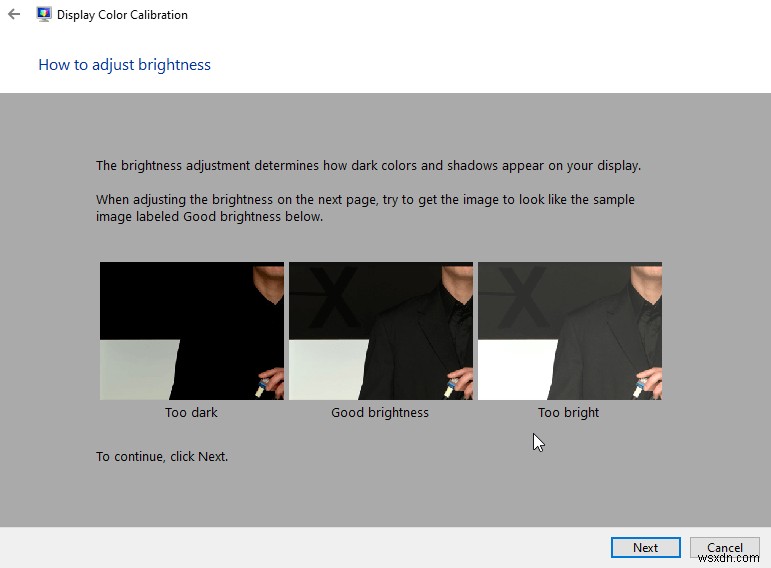The image size is (771, 568).
Task: Click the Display Color Calibration monitor icon
Action: tap(44, 14)
